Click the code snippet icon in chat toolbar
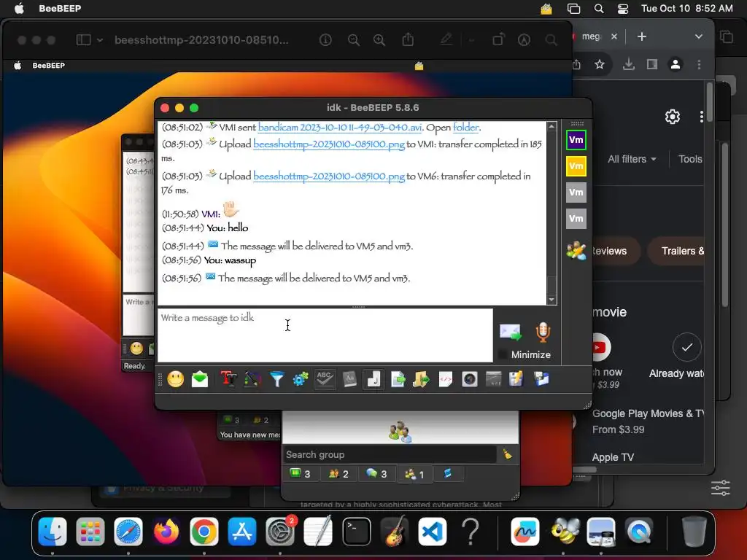The width and height of the screenshot is (747, 560). pos(446,379)
